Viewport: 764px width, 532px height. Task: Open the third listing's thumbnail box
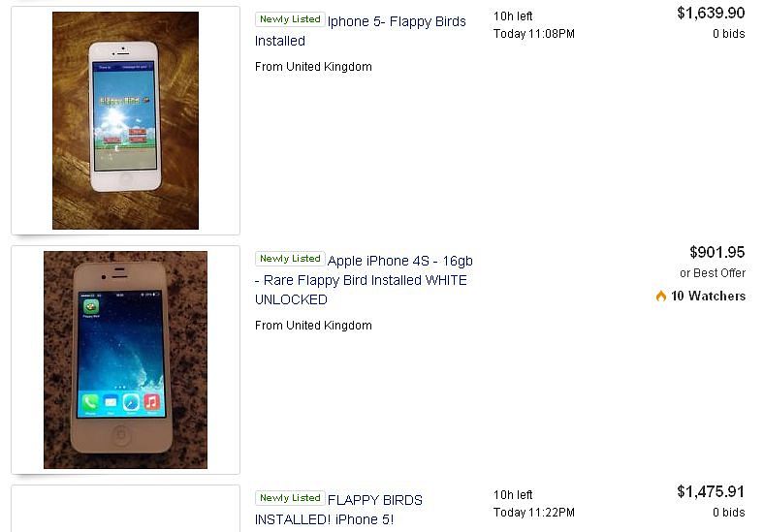pos(126,509)
